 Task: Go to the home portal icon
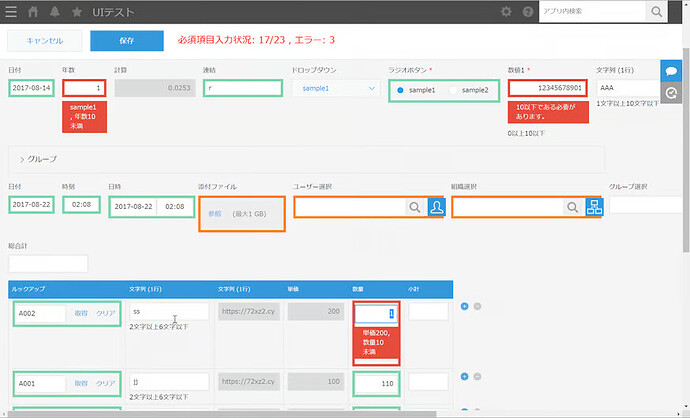(33, 12)
